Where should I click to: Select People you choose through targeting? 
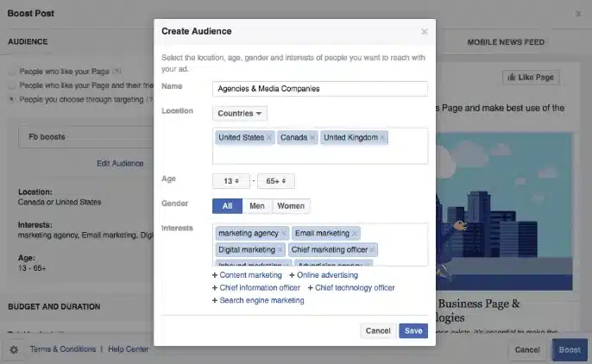pyautogui.click(x=11, y=99)
